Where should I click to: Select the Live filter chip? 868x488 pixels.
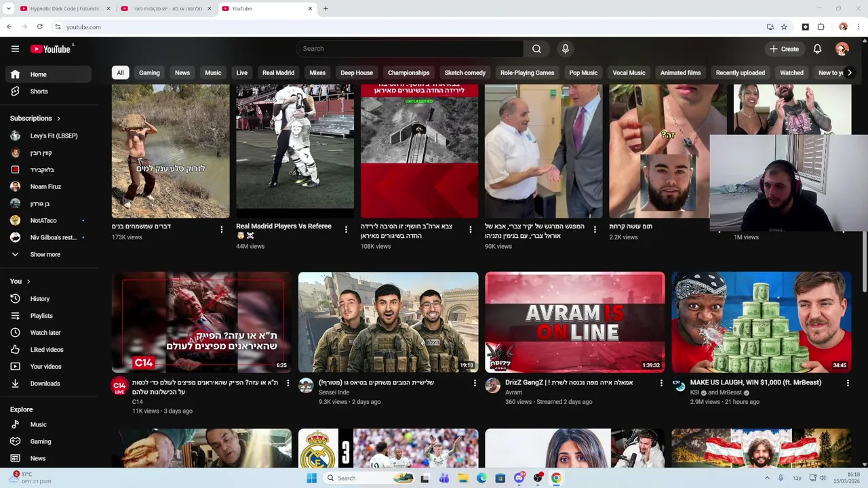(242, 73)
